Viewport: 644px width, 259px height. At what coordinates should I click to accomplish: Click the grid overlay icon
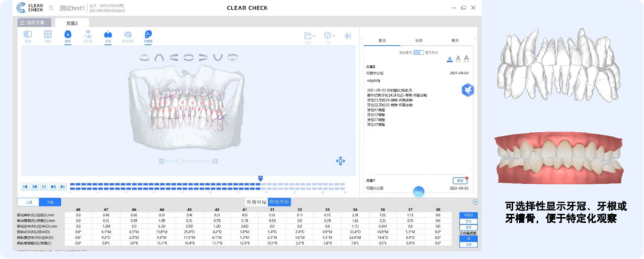click(48, 36)
